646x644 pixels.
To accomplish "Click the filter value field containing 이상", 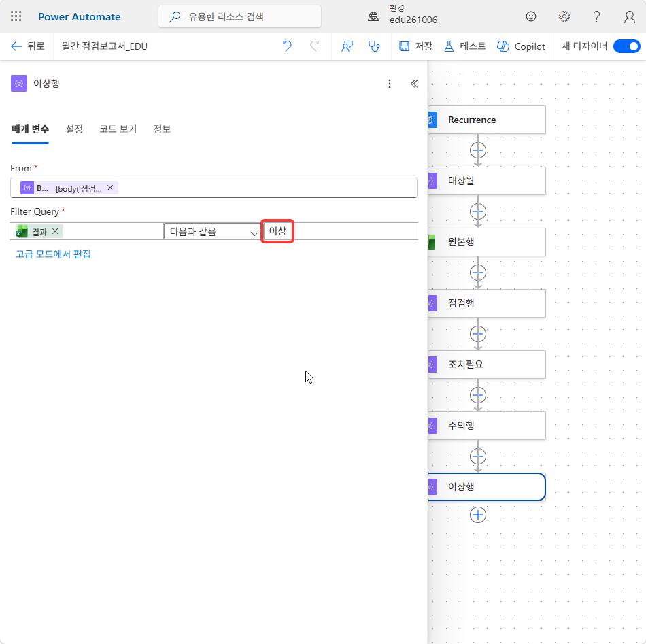I will tap(340, 231).
